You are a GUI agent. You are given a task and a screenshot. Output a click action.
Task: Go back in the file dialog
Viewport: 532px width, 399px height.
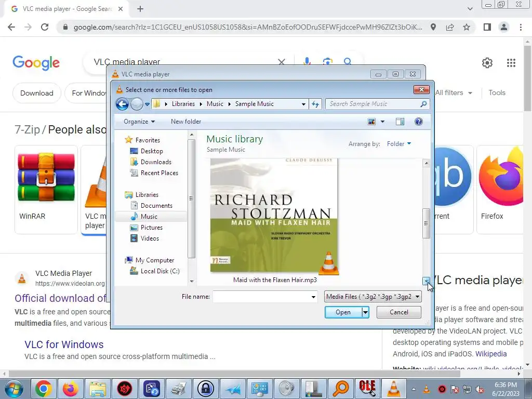click(x=122, y=104)
